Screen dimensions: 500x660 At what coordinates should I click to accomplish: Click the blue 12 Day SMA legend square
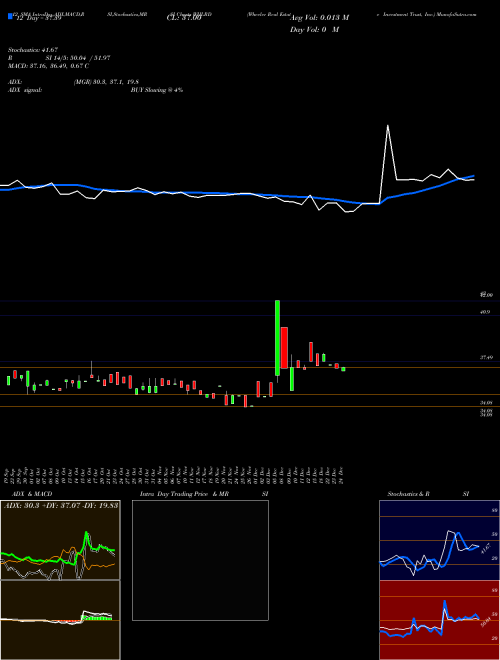(11, 16)
